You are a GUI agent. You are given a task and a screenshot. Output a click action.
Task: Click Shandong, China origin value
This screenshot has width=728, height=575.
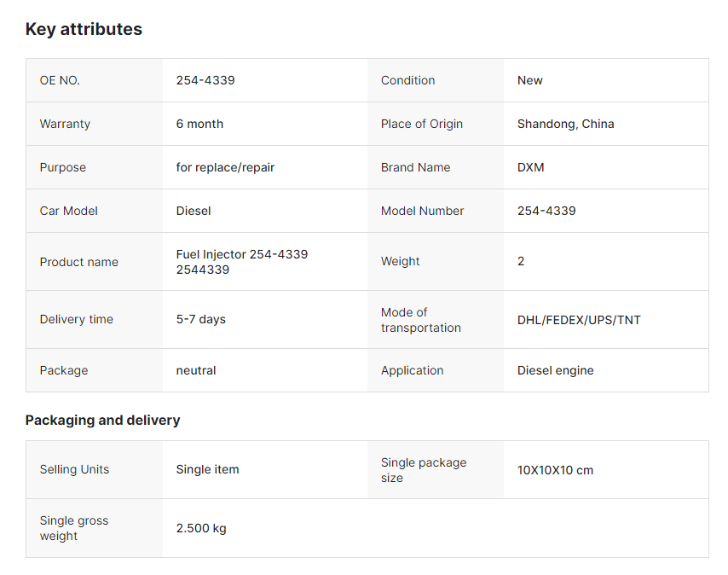pyautogui.click(x=565, y=124)
